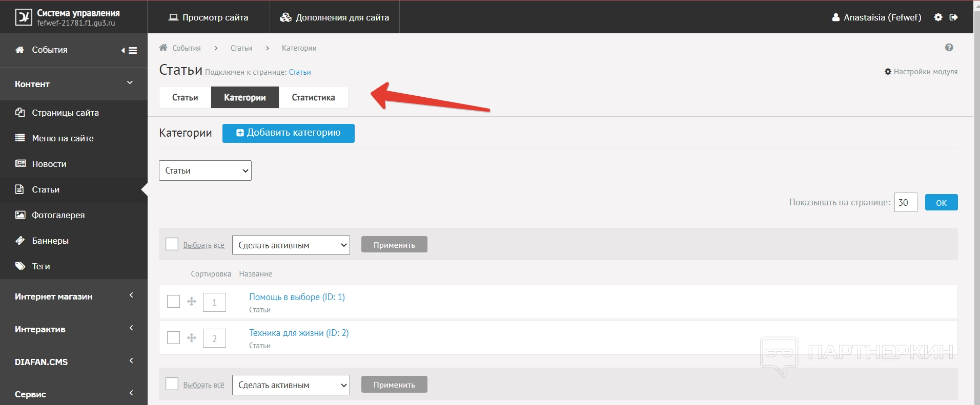This screenshot has width=980, height=405.
Task: Click the Категории breadcrumb item
Action: [299, 48]
